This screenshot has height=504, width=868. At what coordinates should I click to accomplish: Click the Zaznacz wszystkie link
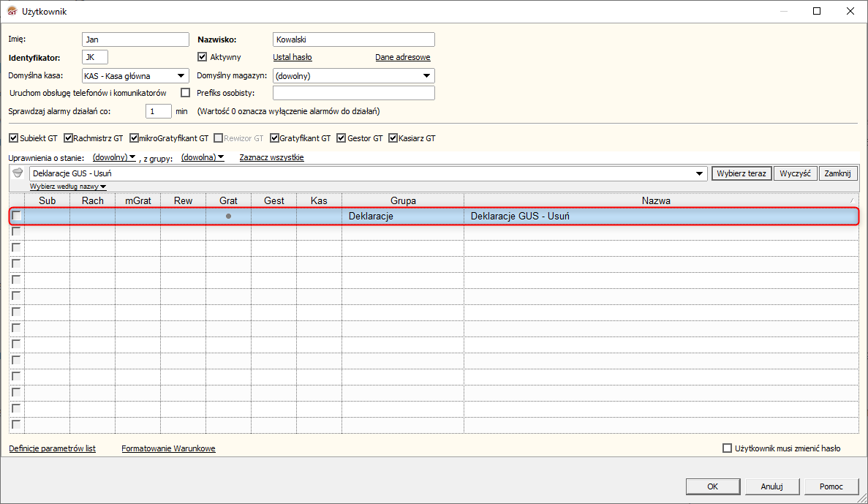(271, 157)
